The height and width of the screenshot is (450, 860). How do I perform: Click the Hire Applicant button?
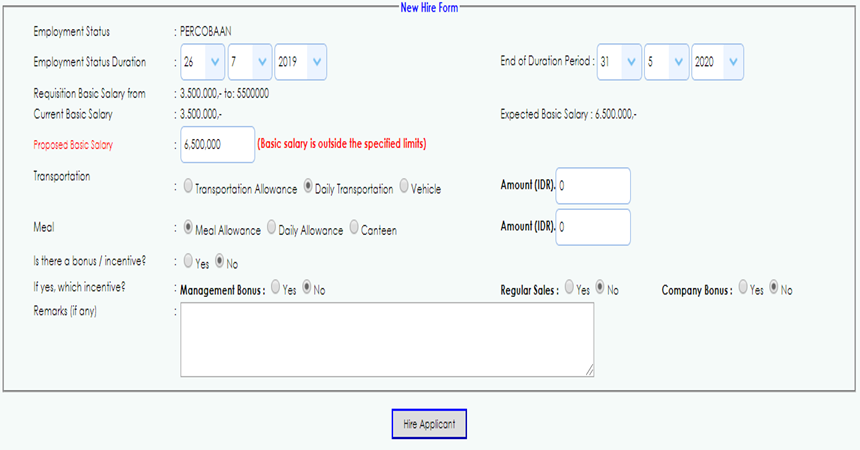pyautogui.click(x=429, y=424)
